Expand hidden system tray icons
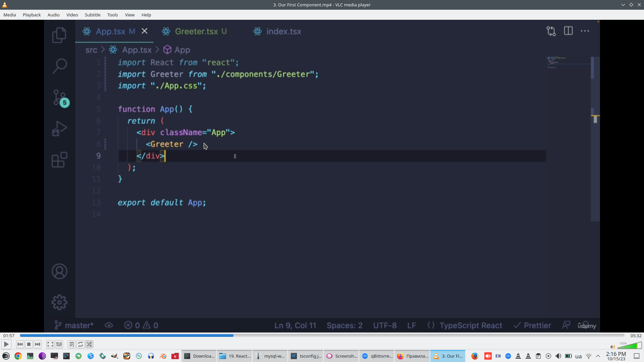644x362 pixels. pyautogui.click(x=598, y=356)
